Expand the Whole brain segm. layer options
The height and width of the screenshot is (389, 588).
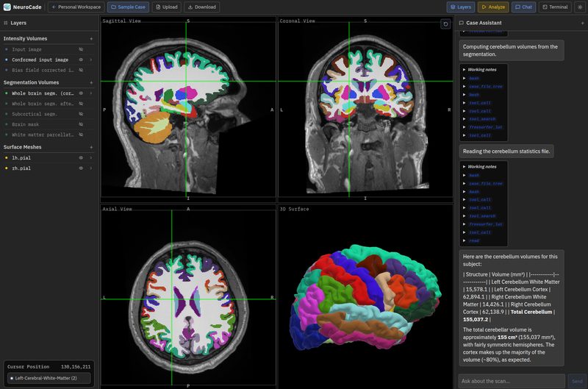tap(90, 93)
